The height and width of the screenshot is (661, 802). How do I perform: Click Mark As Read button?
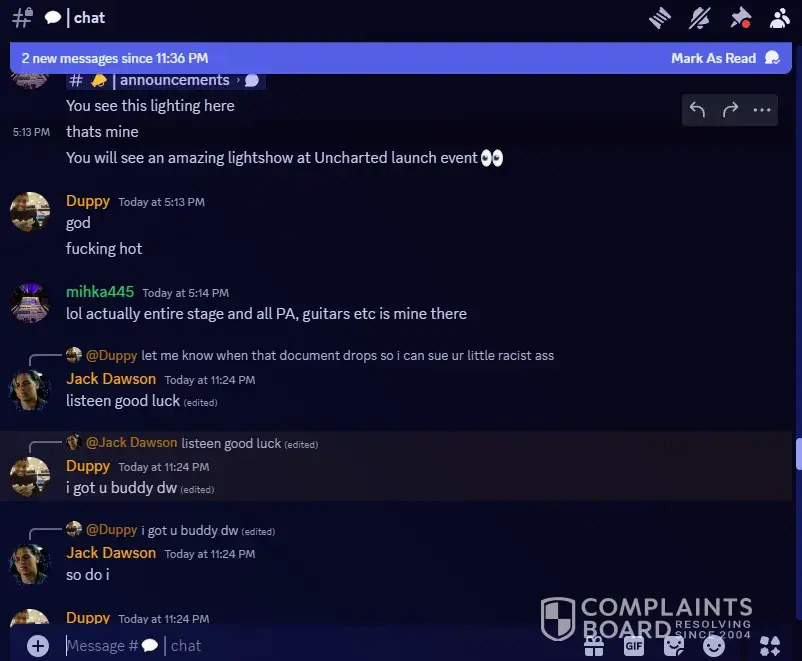pyautogui.click(x=725, y=58)
